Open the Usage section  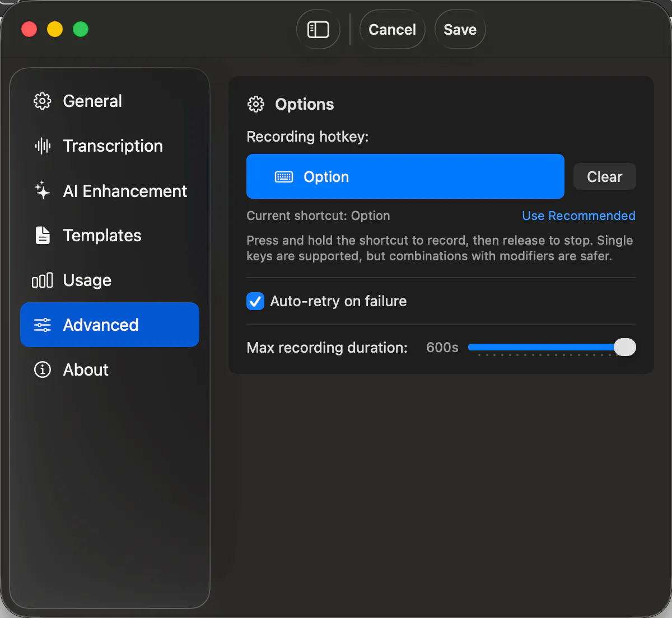pyautogui.click(x=110, y=280)
